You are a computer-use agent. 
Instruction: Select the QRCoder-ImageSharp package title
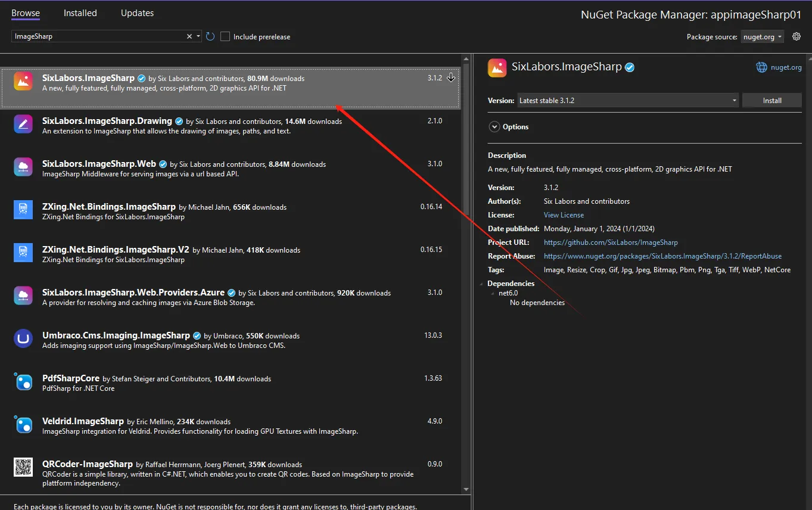[x=88, y=464]
